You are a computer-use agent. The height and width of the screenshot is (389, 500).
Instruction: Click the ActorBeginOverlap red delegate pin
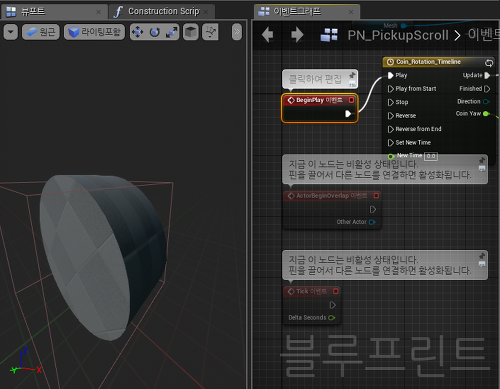coord(376,196)
